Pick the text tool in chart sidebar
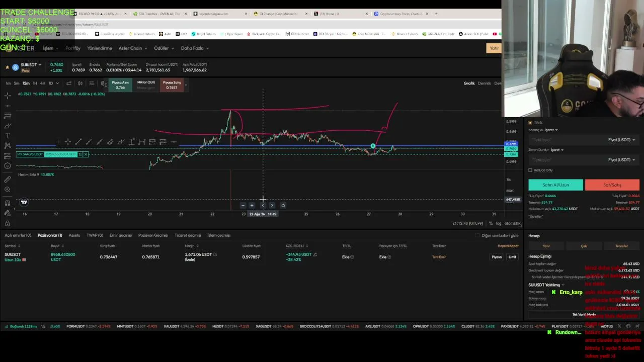 tap(8, 136)
